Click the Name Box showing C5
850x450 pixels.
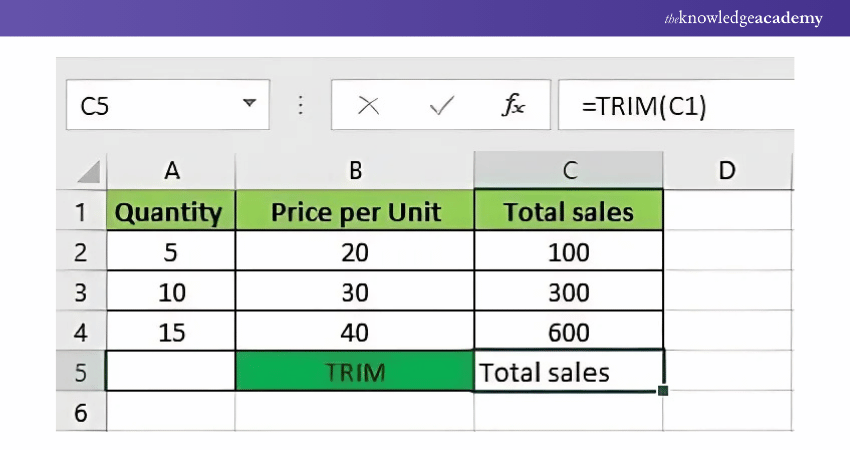[x=150, y=106]
